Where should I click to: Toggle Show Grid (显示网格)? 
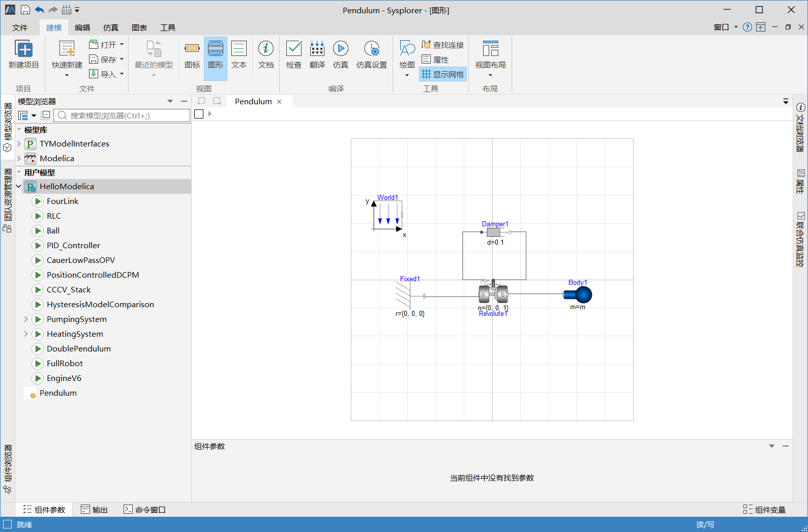pos(443,74)
